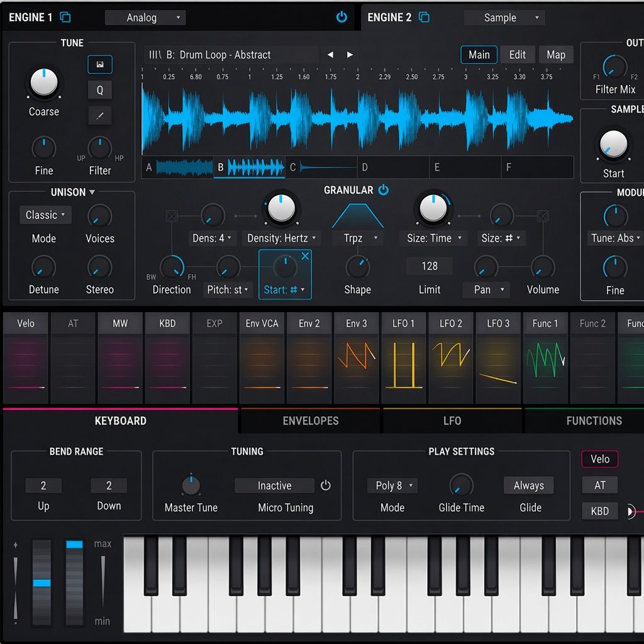Open Density: Hertz dropdown

[x=281, y=238]
